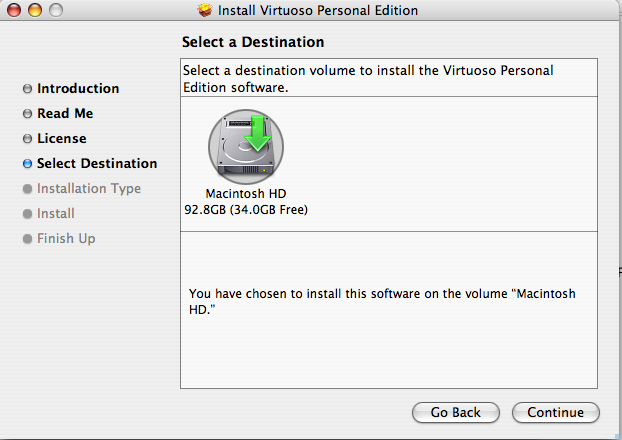Click the Installation Type step bullet
This screenshot has height=440, width=622.
[x=27, y=189]
